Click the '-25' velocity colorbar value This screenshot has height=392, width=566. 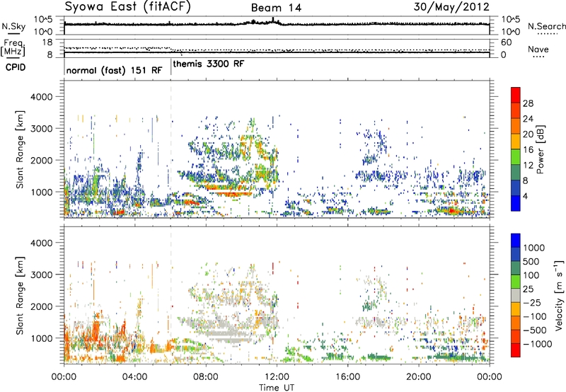point(532,302)
